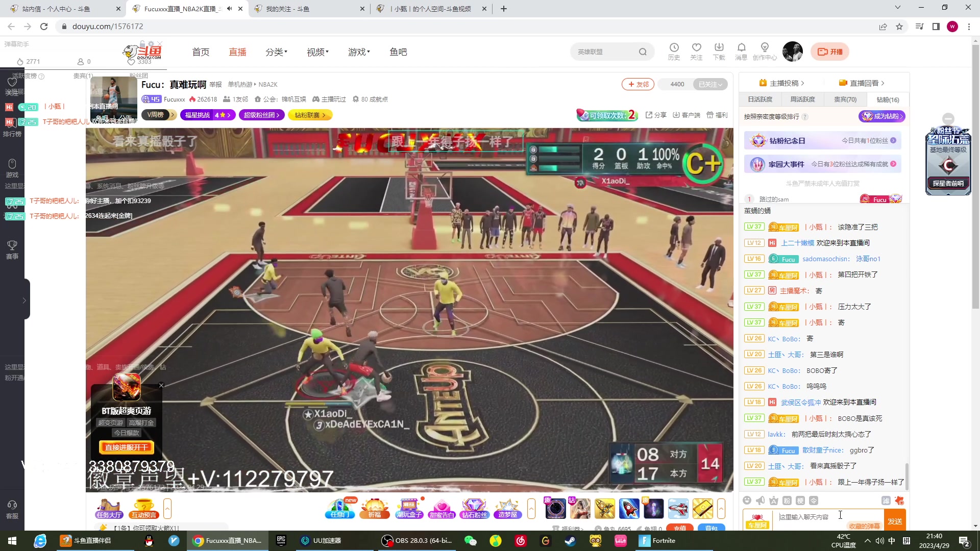Open the 游戏 dropdown menu
Viewport: 980px width, 551px height.
coord(359,52)
